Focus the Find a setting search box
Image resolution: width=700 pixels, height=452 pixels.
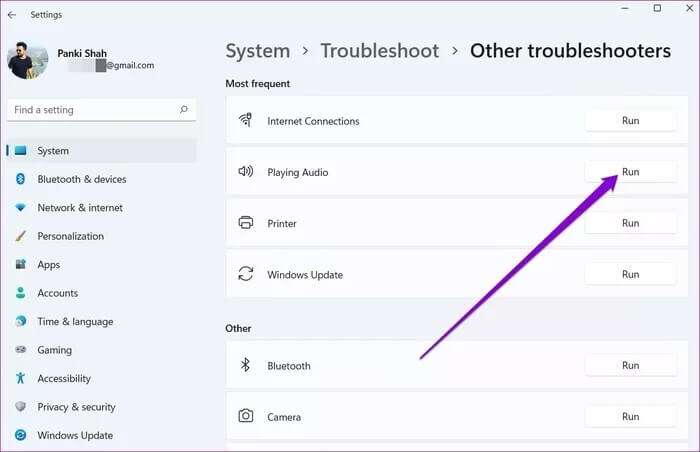pyautogui.click(x=102, y=109)
